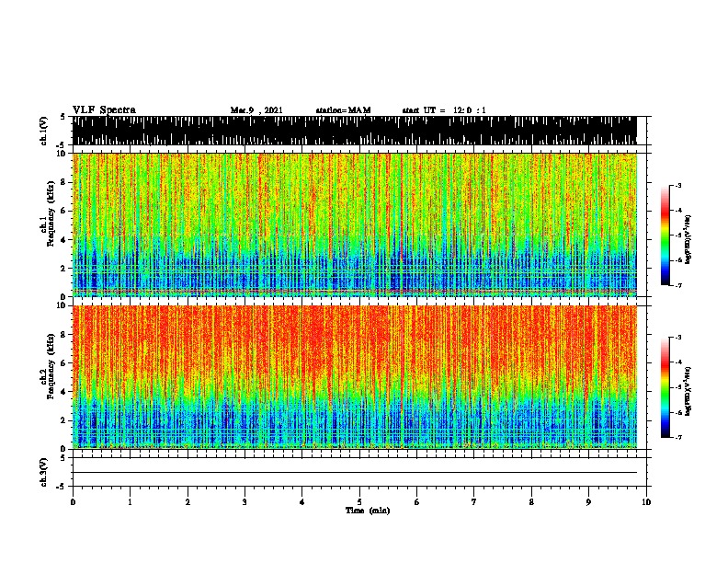
Task: Click time axis tick label "1"
Action: [130, 502]
